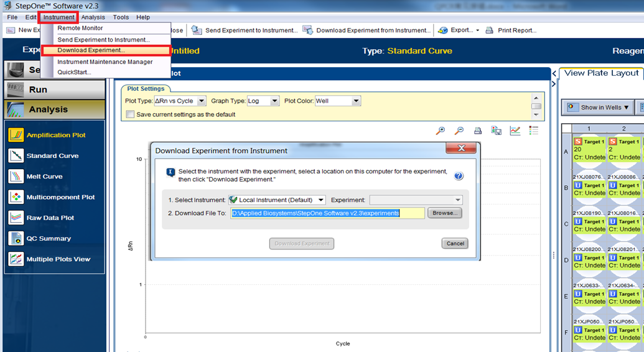The width and height of the screenshot is (644, 352).
Task: Open the Analysis section
Action: 55,109
